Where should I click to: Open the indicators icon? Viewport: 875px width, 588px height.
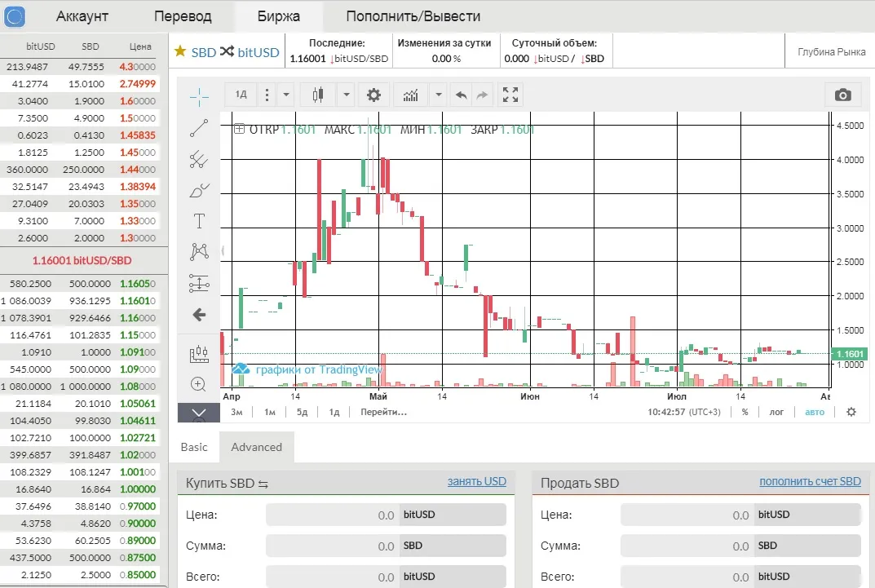tap(411, 95)
